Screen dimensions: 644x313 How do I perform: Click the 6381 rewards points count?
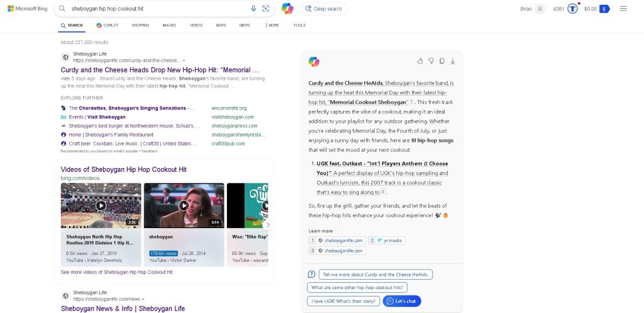[558, 9]
